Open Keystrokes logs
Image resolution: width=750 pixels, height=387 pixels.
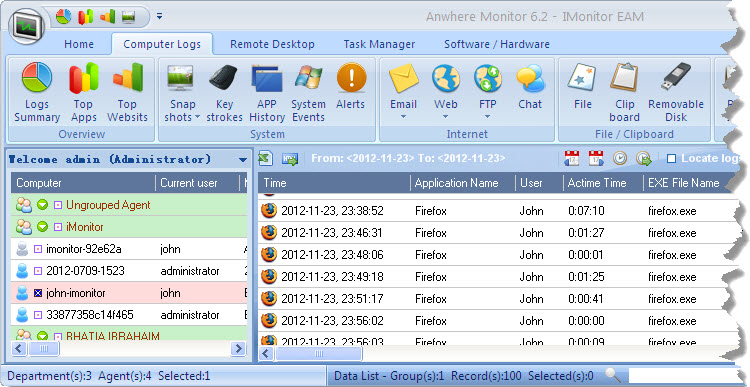coord(224,92)
